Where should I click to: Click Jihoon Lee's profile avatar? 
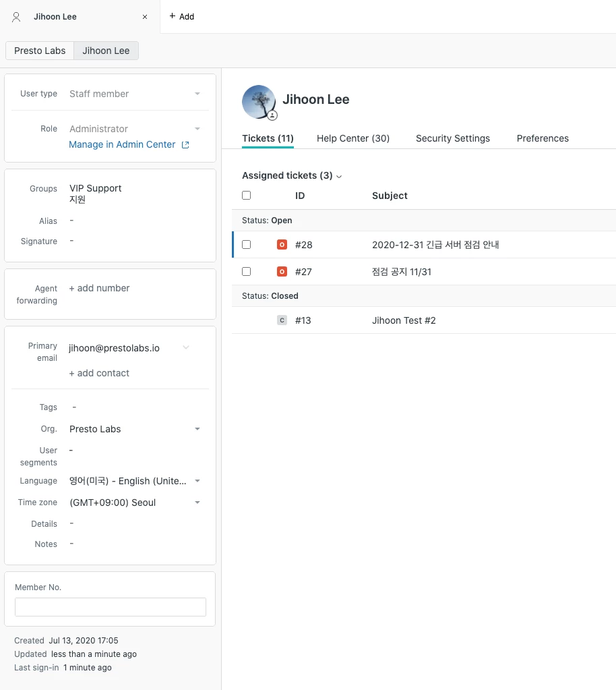259,102
